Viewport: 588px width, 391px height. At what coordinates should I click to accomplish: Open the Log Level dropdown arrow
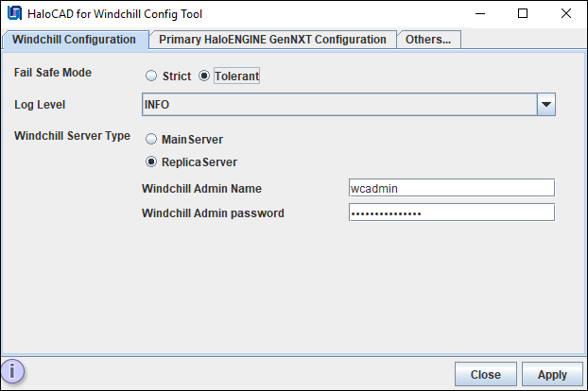click(x=546, y=105)
